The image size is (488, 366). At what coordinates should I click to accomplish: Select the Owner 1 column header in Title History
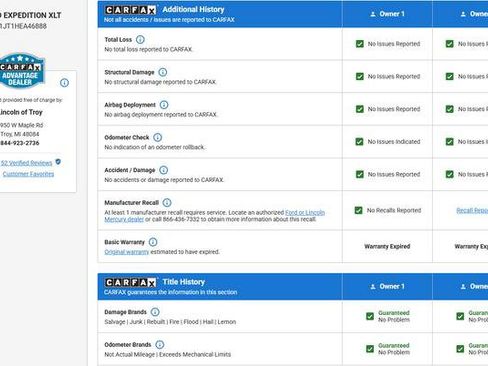387,287
